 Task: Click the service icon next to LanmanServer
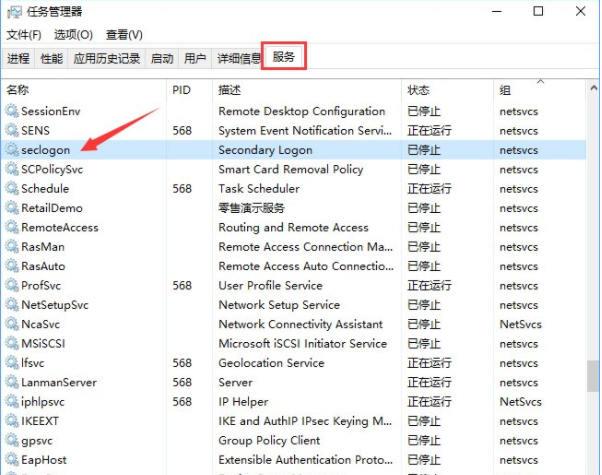tap(12, 383)
